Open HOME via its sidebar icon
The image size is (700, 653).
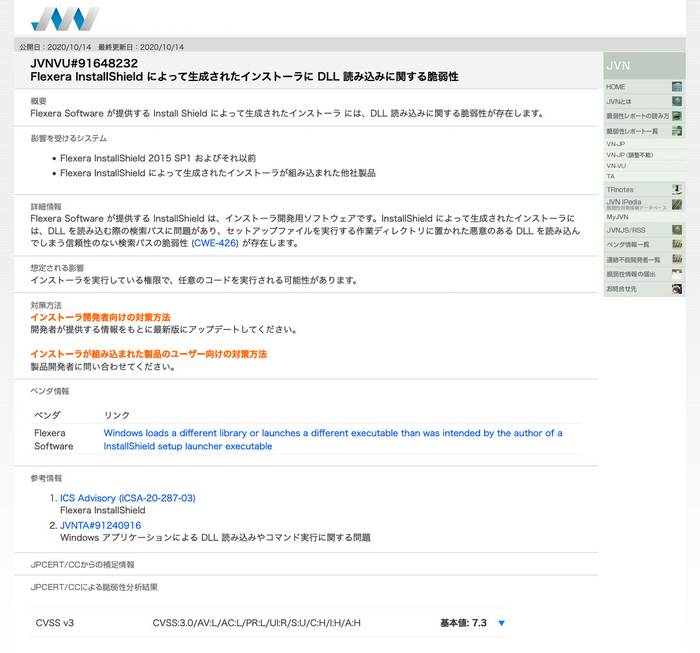coord(677,87)
